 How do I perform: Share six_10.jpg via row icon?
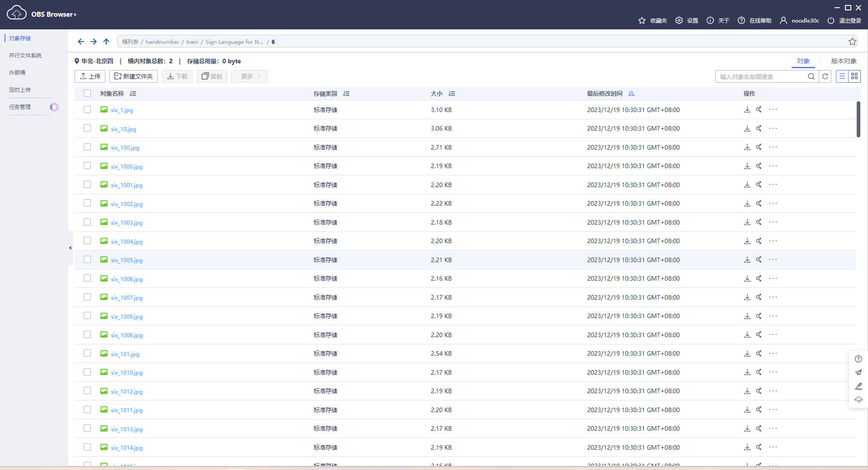[x=759, y=128]
